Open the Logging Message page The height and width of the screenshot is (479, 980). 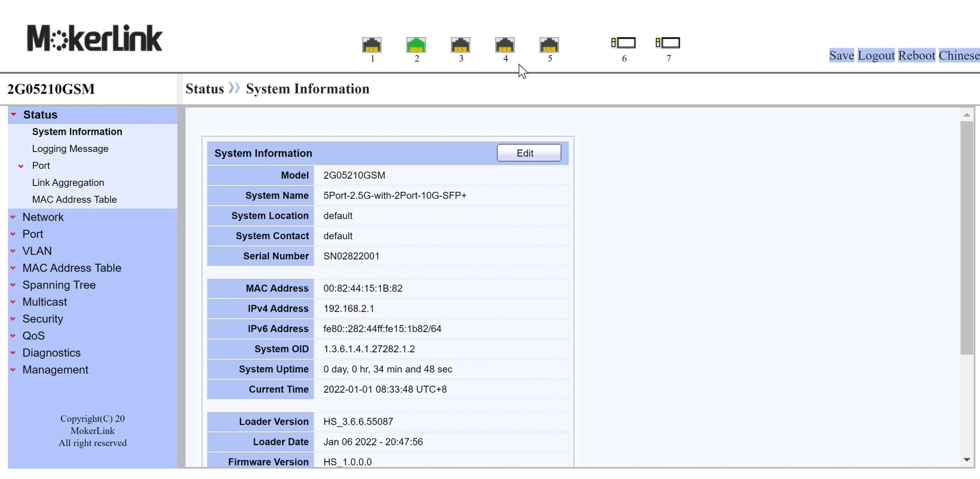(x=70, y=149)
